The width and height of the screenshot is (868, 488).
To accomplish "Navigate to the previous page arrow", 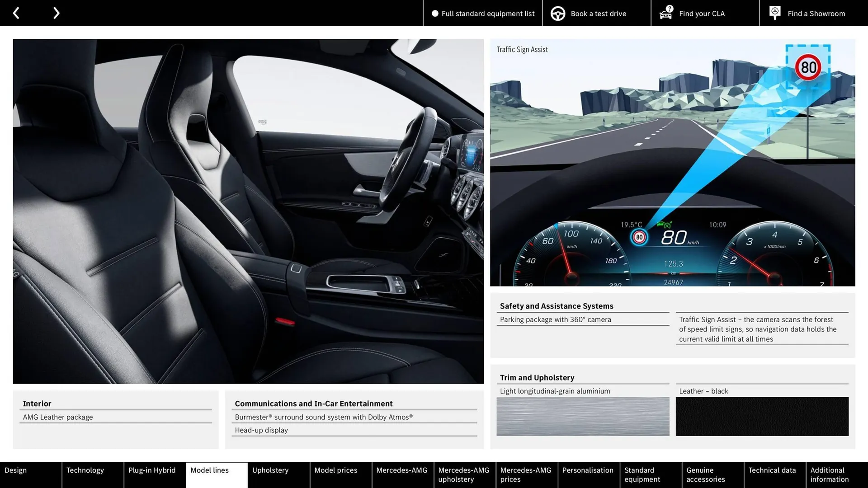I will pyautogui.click(x=16, y=13).
